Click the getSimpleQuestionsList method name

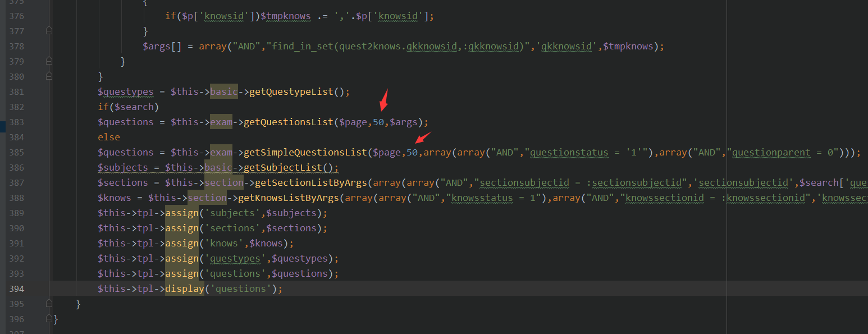coord(305,152)
